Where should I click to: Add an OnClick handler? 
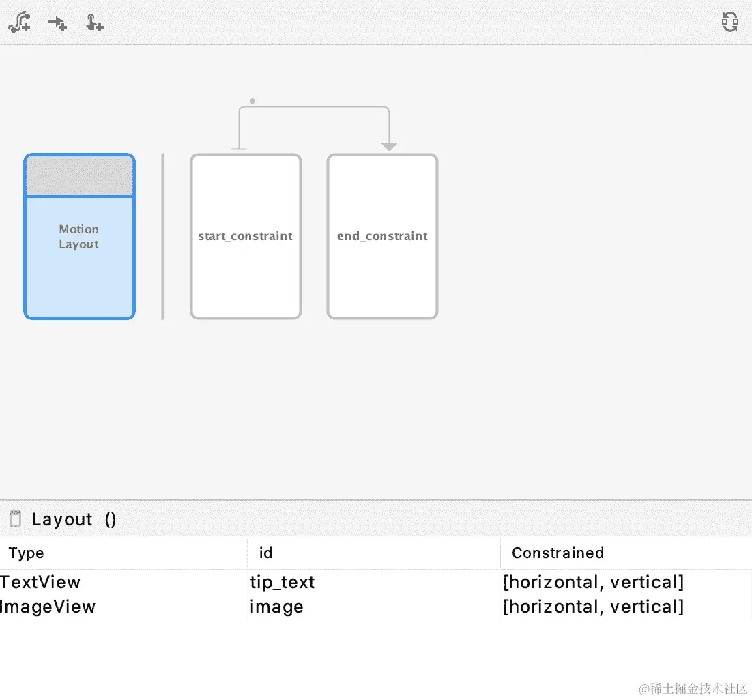click(94, 22)
